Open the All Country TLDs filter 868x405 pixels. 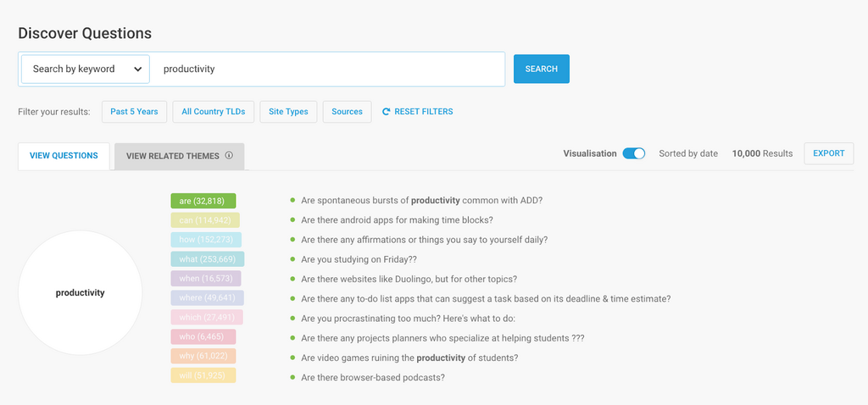pyautogui.click(x=213, y=112)
